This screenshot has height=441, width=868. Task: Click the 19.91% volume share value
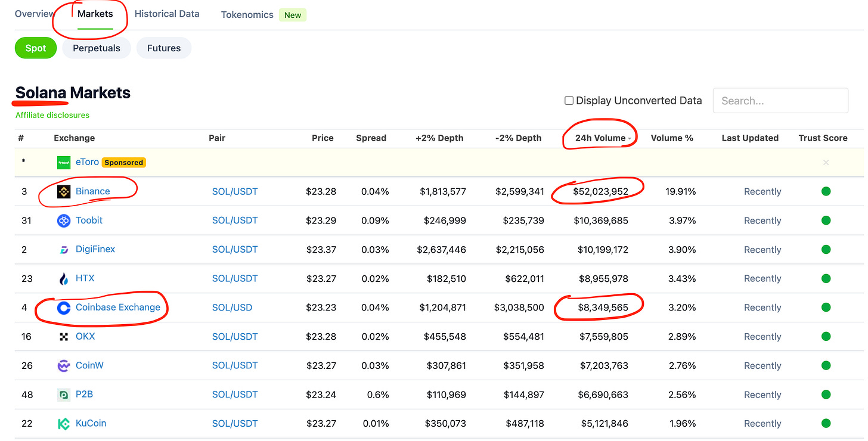[680, 192]
